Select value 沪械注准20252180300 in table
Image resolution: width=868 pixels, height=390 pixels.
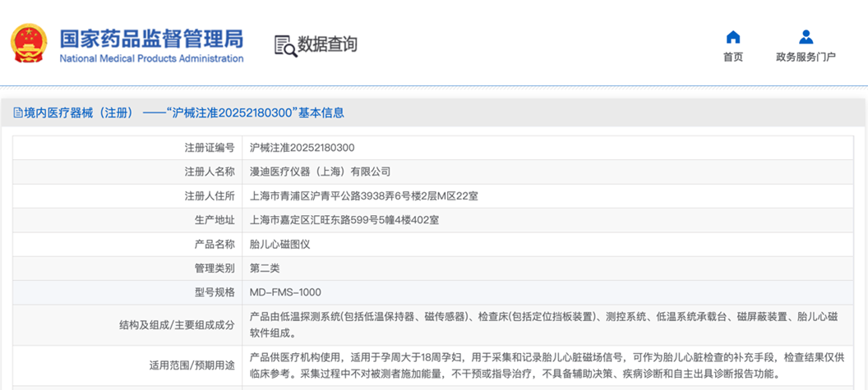(x=302, y=148)
